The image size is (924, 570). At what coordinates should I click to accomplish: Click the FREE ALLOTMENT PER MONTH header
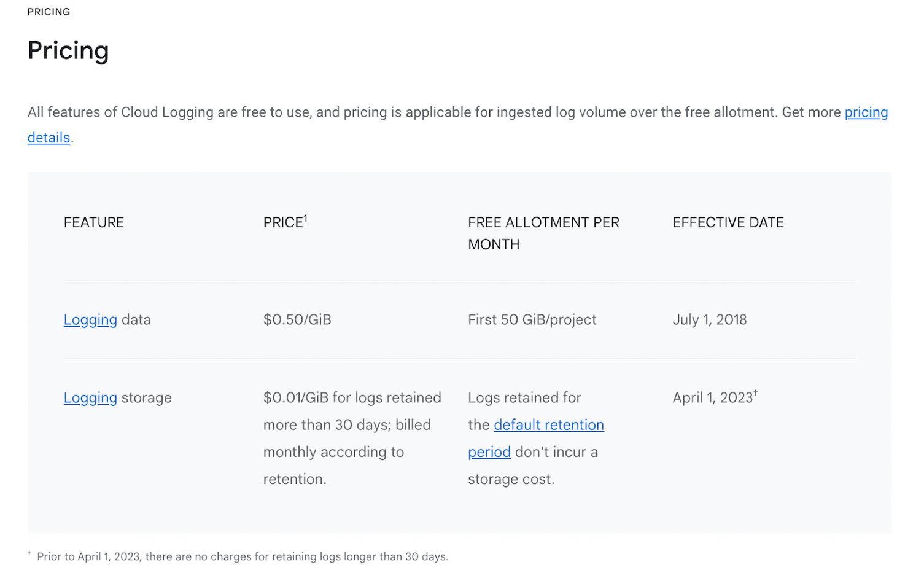click(x=543, y=233)
